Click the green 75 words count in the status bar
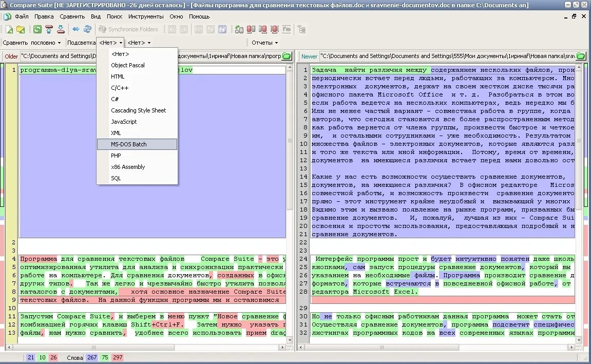 (105, 358)
